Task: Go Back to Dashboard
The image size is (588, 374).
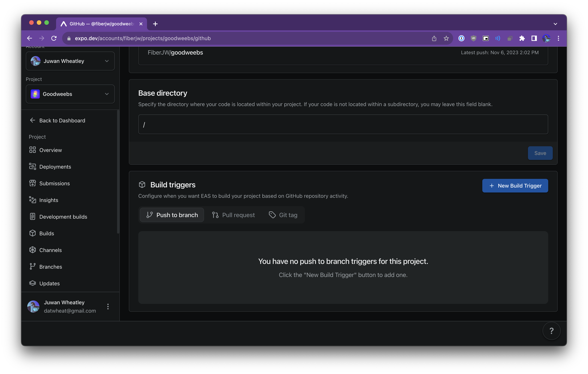Action: 57,120
